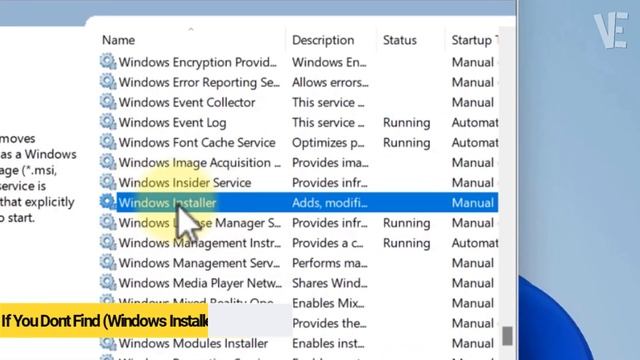The image size is (640, 360).
Task: Sort by the Description column header
Action: coord(323,40)
